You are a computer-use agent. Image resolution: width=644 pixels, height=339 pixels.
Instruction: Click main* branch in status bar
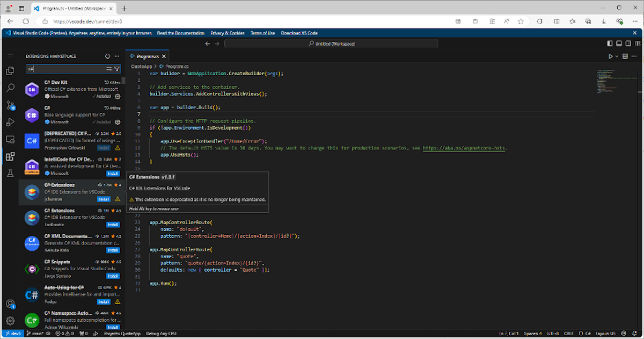(x=35, y=334)
